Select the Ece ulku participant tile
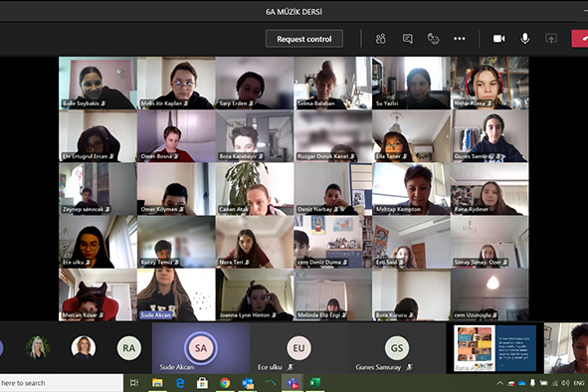 tap(298, 348)
